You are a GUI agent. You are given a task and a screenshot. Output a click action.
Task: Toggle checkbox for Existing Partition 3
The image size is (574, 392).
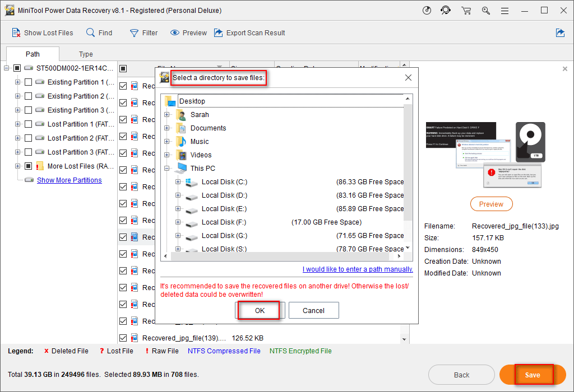[x=28, y=110]
